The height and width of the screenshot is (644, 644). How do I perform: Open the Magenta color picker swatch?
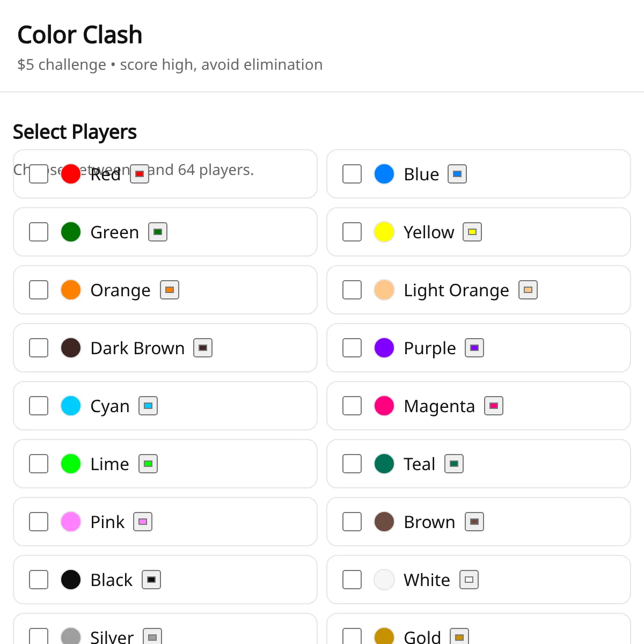click(494, 406)
